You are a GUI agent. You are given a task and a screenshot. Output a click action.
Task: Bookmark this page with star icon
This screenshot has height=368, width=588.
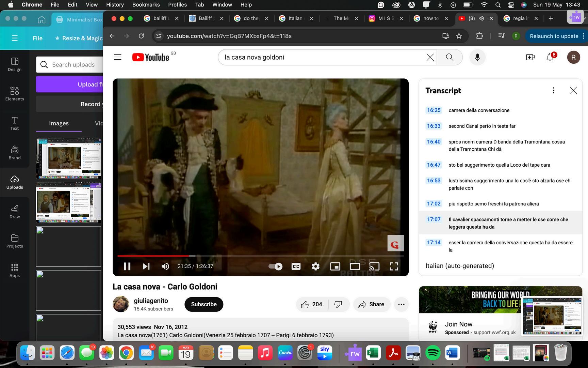tap(459, 36)
